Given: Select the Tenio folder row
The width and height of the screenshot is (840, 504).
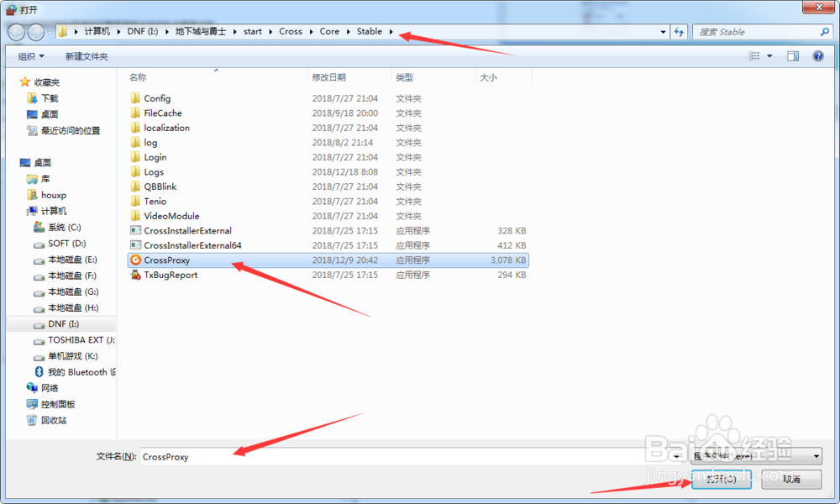Looking at the screenshot, I should pyautogui.click(x=328, y=202).
